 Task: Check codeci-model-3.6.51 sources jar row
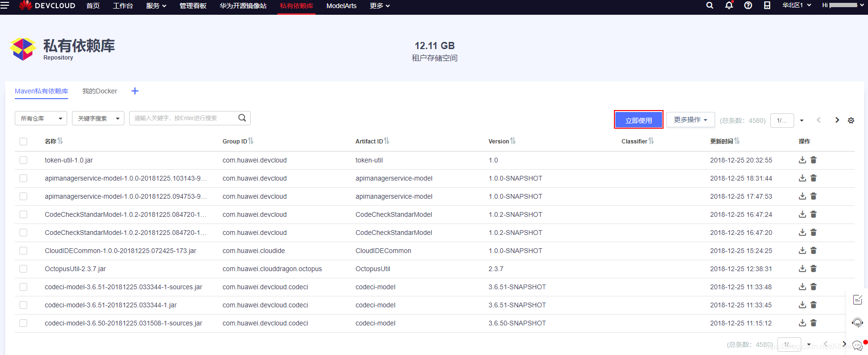coord(23,287)
